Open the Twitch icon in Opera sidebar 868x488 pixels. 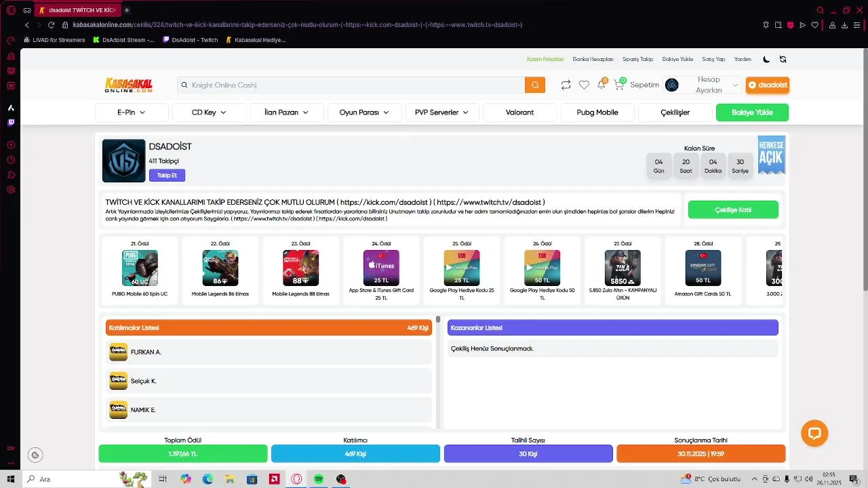click(x=11, y=123)
